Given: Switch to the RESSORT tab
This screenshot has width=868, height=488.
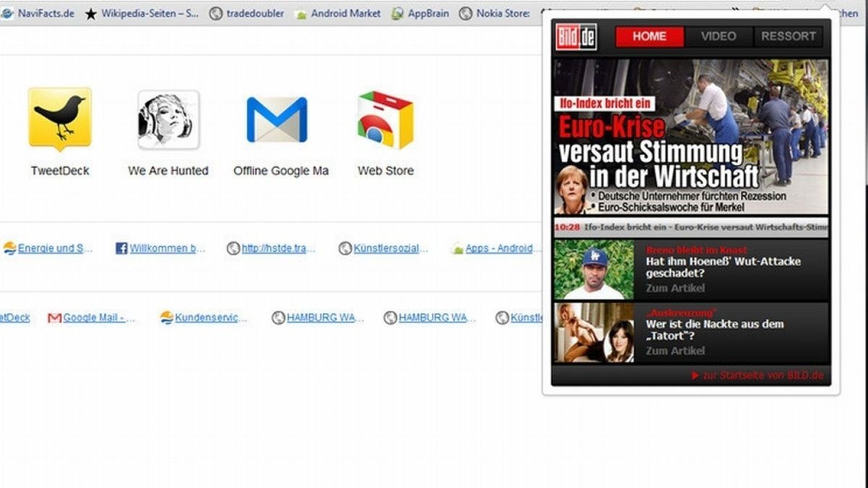Looking at the screenshot, I should coord(788,36).
